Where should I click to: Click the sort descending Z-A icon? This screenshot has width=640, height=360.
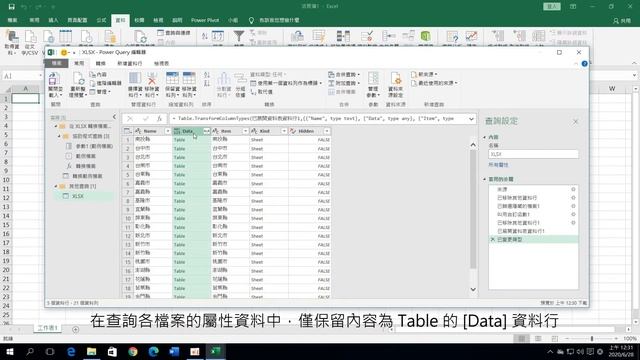207,84
